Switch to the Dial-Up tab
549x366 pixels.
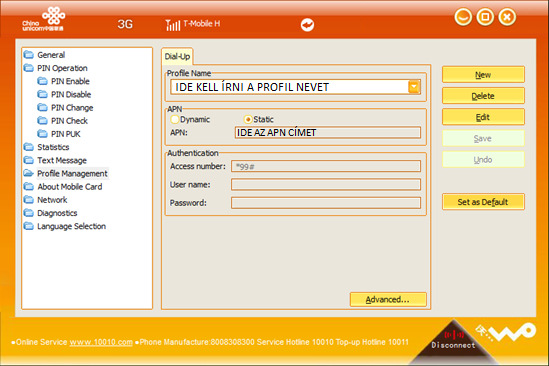177,56
